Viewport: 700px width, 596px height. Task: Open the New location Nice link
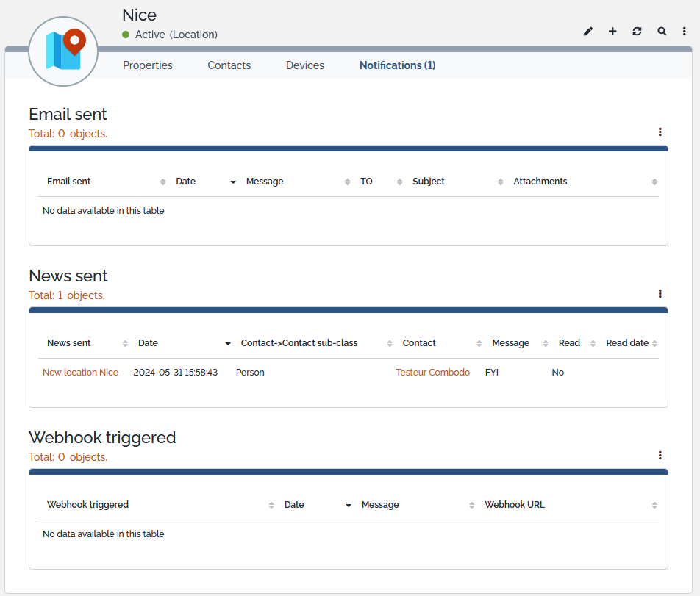80,373
